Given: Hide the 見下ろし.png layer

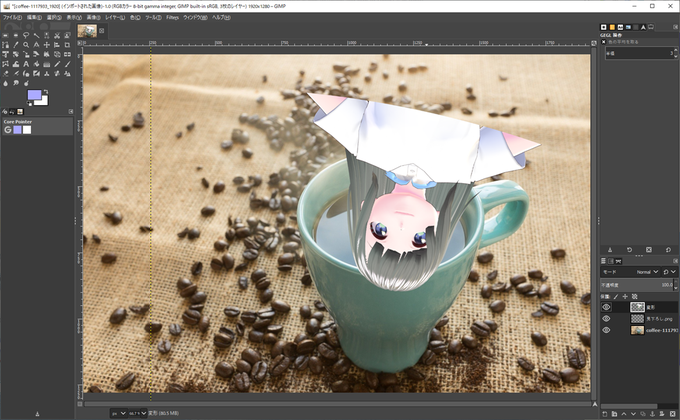Looking at the screenshot, I should 606,318.
